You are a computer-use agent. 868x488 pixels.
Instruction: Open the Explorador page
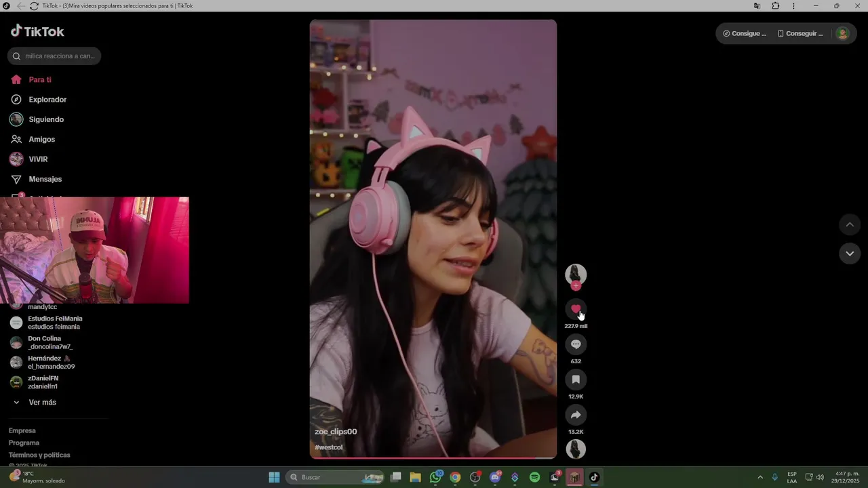(x=47, y=100)
